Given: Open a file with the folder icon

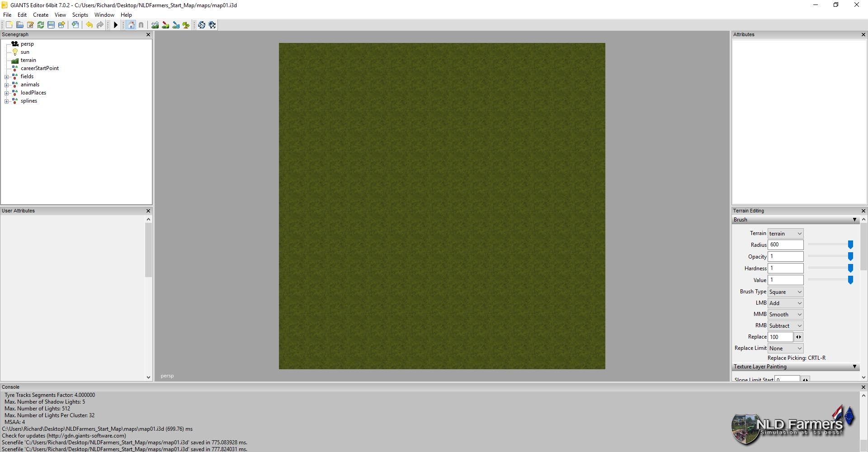Looking at the screenshot, I should (x=19, y=25).
